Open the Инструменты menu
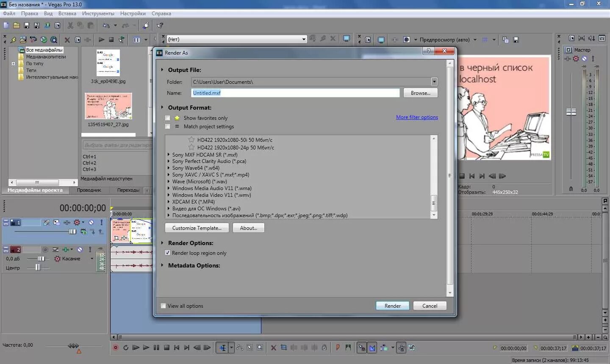The image size is (610, 364). pyautogui.click(x=98, y=14)
